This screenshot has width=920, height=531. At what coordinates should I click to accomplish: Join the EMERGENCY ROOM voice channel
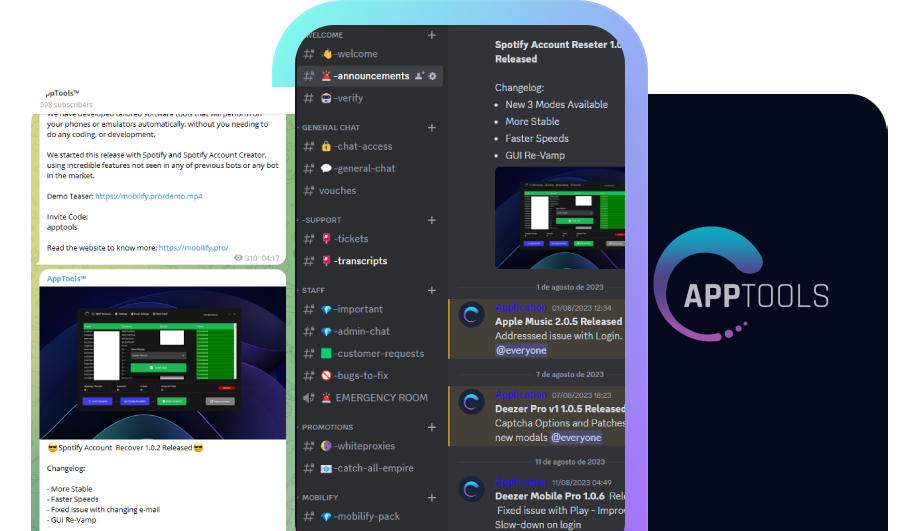click(x=381, y=397)
